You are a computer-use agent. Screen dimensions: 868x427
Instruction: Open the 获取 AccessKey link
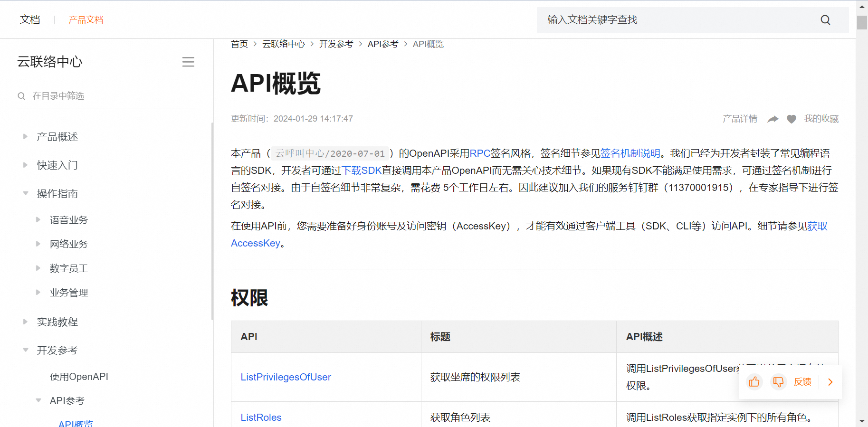click(x=817, y=226)
